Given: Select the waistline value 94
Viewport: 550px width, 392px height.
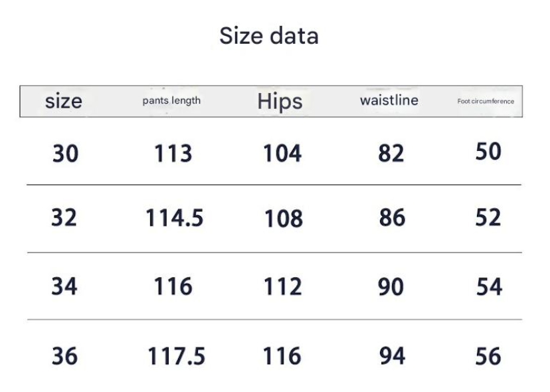Looking at the screenshot, I should [x=392, y=356].
